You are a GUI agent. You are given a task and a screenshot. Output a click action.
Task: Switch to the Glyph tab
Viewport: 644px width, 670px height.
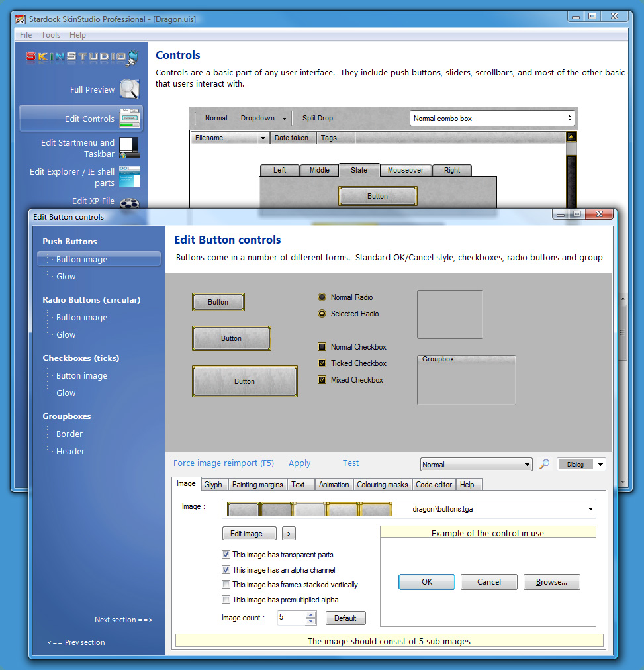point(213,485)
